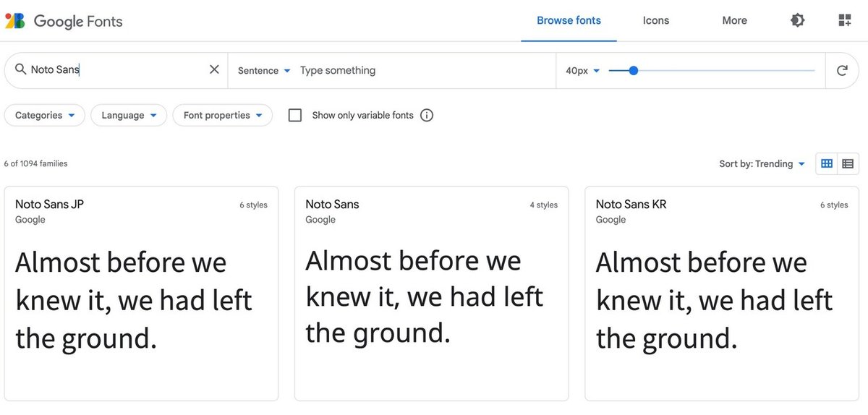Open the selected families panel icon
The width and height of the screenshot is (868, 415).
[x=845, y=20]
